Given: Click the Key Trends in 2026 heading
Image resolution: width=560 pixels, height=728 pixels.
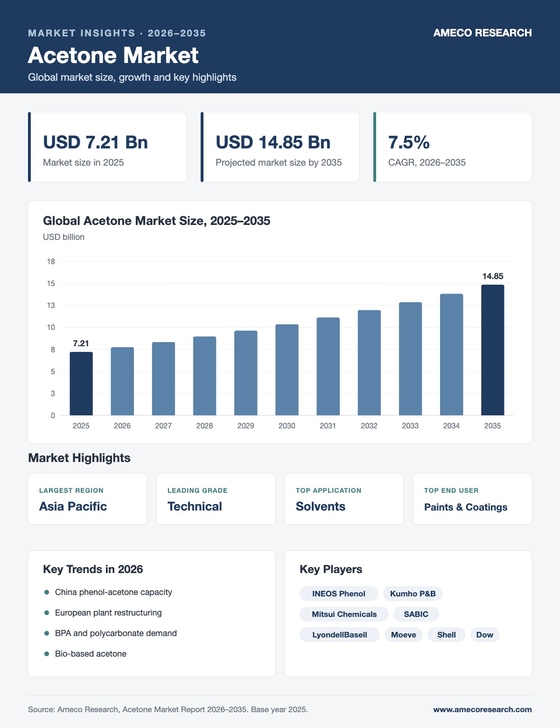Looking at the screenshot, I should (93, 569).
